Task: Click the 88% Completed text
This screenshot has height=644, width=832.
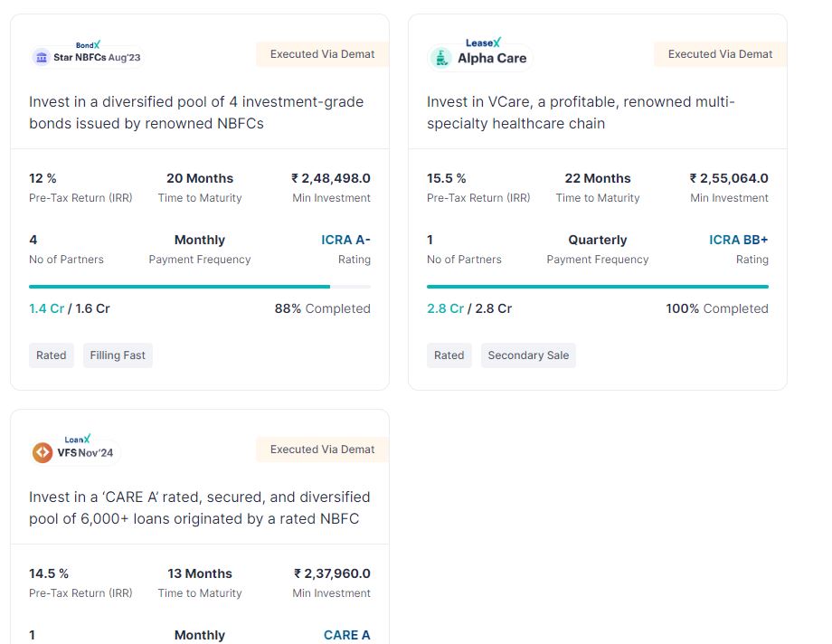Action: [x=323, y=308]
